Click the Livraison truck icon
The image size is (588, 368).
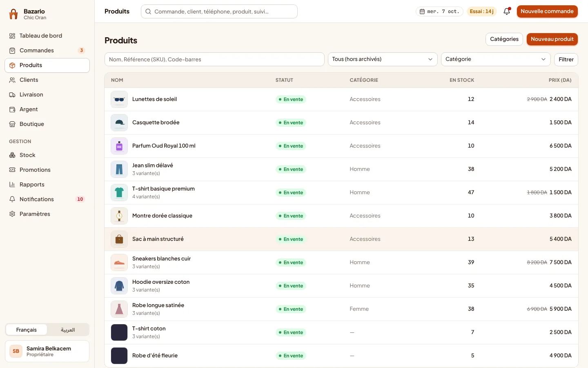(x=12, y=95)
